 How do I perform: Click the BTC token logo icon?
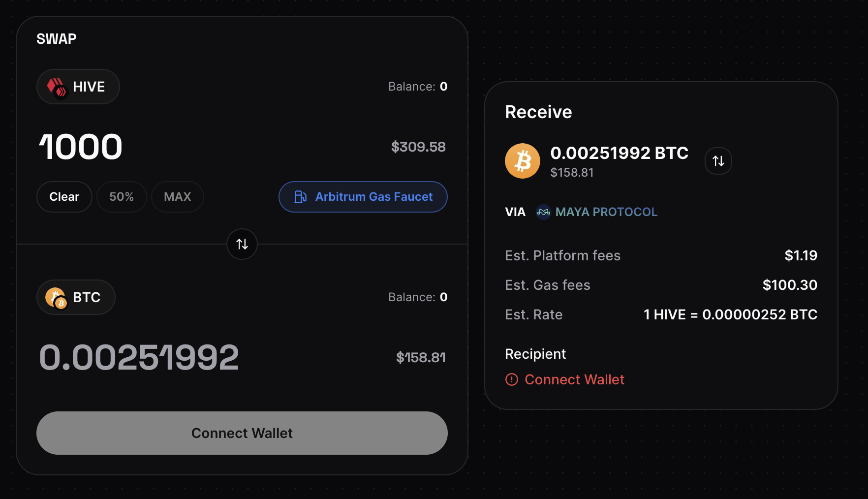click(56, 298)
